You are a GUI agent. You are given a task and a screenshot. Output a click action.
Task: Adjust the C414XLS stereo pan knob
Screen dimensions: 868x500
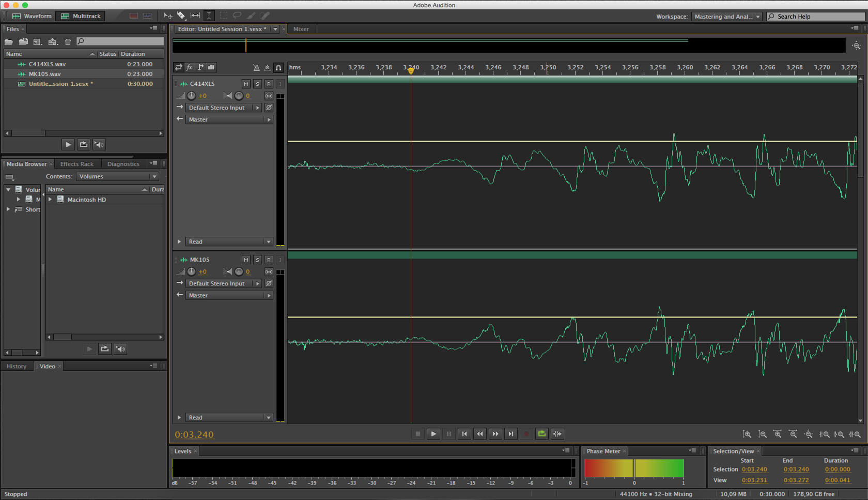239,96
